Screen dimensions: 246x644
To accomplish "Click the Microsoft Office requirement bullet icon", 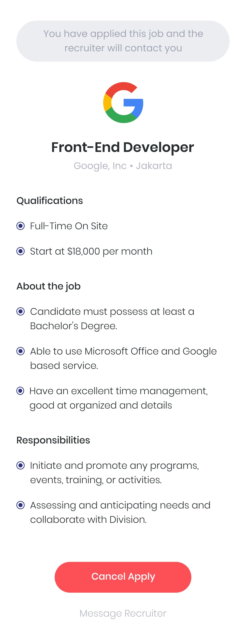I will pyautogui.click(x=20, y=351).
